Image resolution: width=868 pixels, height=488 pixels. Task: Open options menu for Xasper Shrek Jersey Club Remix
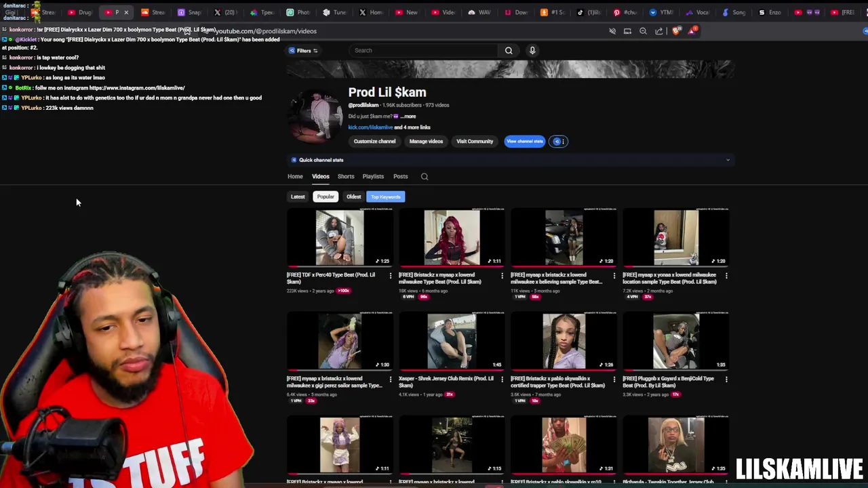[502, 380]
